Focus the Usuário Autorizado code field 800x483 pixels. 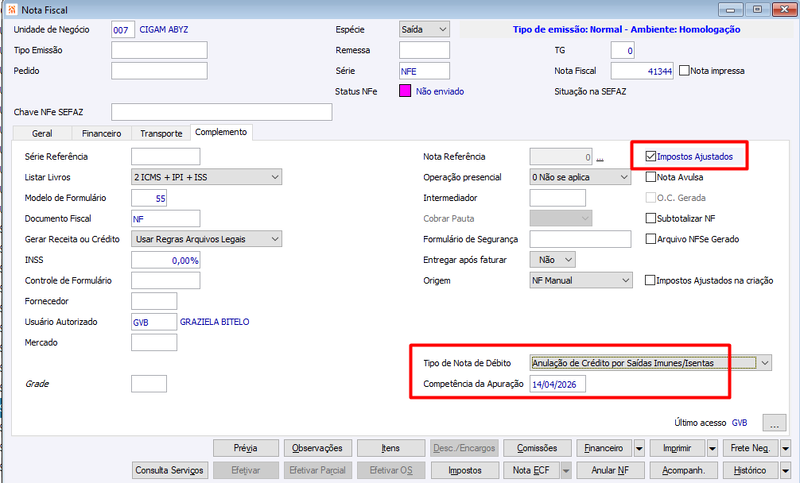[154, 322]
